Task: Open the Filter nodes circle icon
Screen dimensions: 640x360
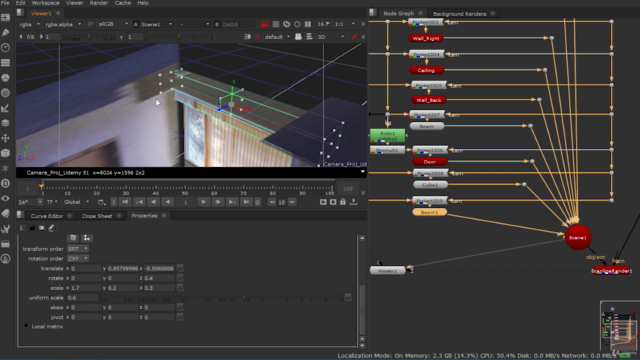Action: (x=5, y=93)
